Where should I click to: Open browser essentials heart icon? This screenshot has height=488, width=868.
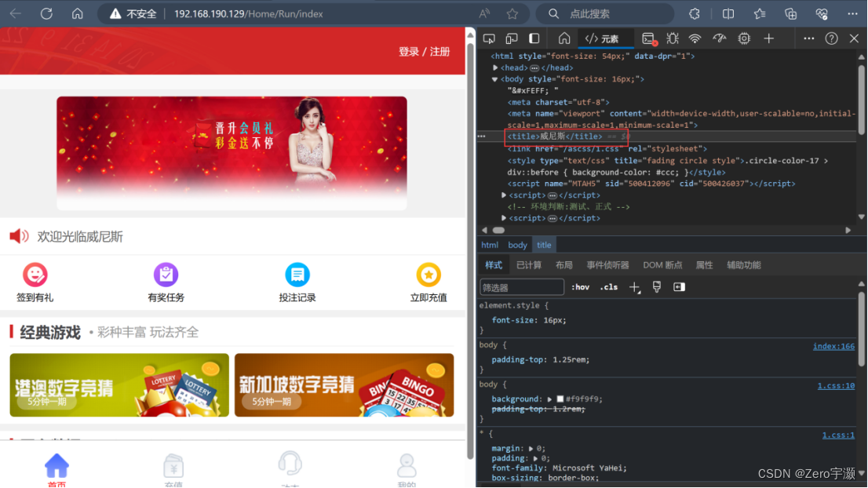(822, 14)
